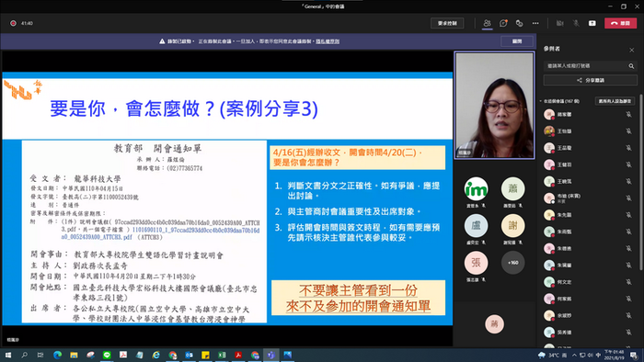Screen dimensions: 644x362
Task: Click the 蕭 participant avatar circle
Action: [x=512, y=189]
